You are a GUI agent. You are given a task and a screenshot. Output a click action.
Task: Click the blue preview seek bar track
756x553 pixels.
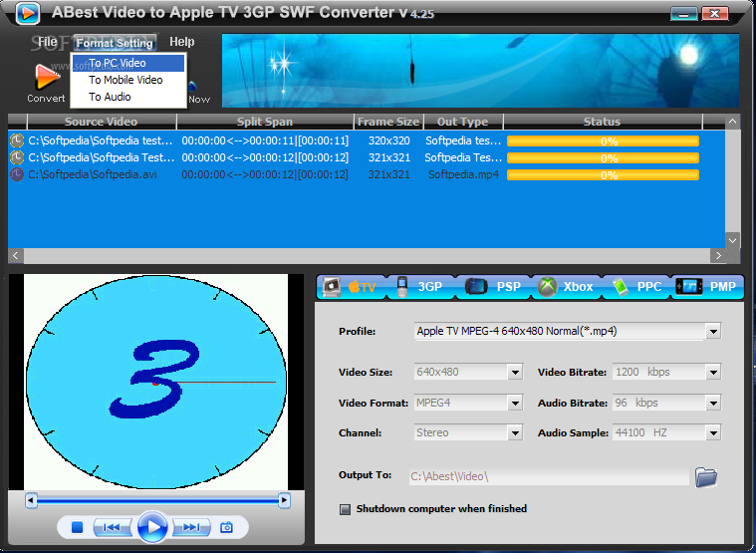157,501
